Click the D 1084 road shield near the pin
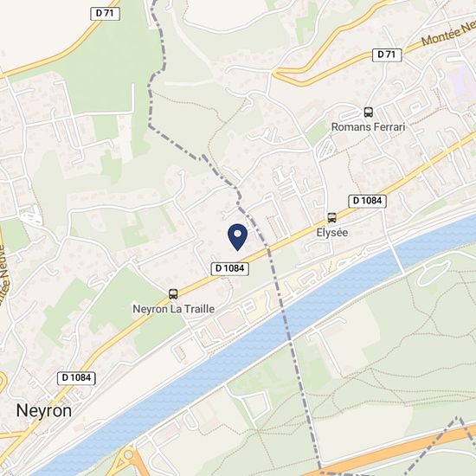Screen dimensions: 476x476 coord(230,268)
